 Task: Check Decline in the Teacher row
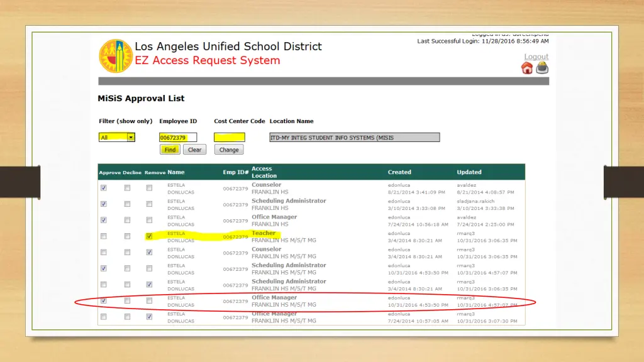pos(127,236)
